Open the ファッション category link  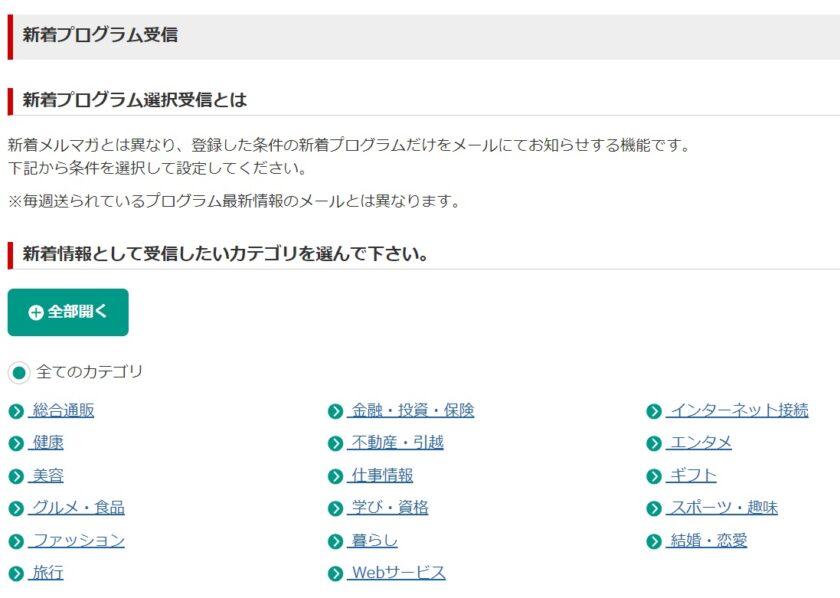point(77,540)
